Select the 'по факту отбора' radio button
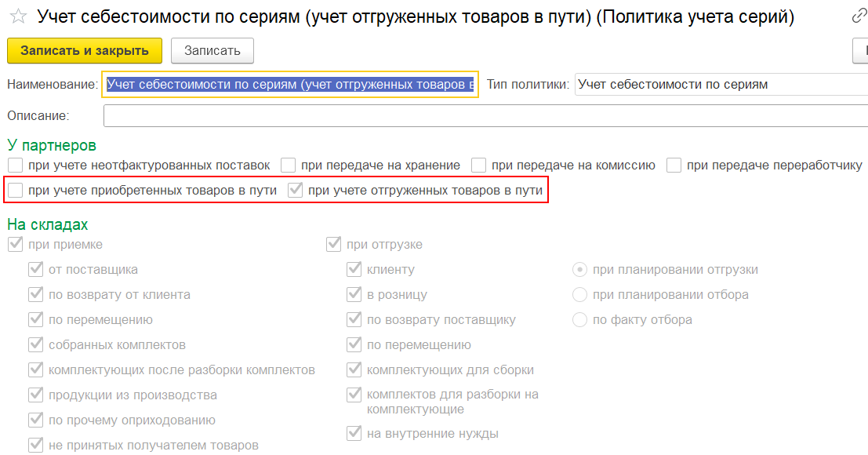Image resolution: width=868 pixels, height=455 pixels. 580,320
